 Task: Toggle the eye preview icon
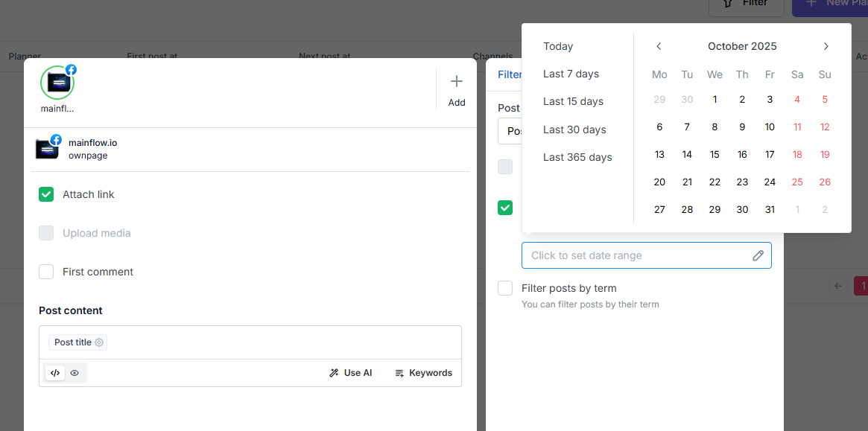[75, 373]
